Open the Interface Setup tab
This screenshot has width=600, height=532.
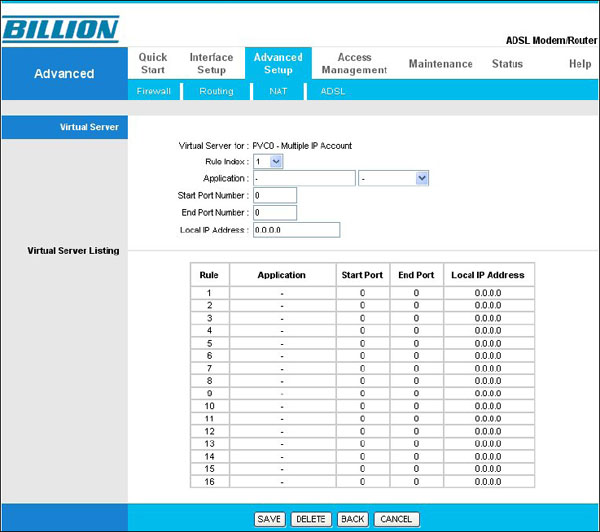tap(211, 64)
